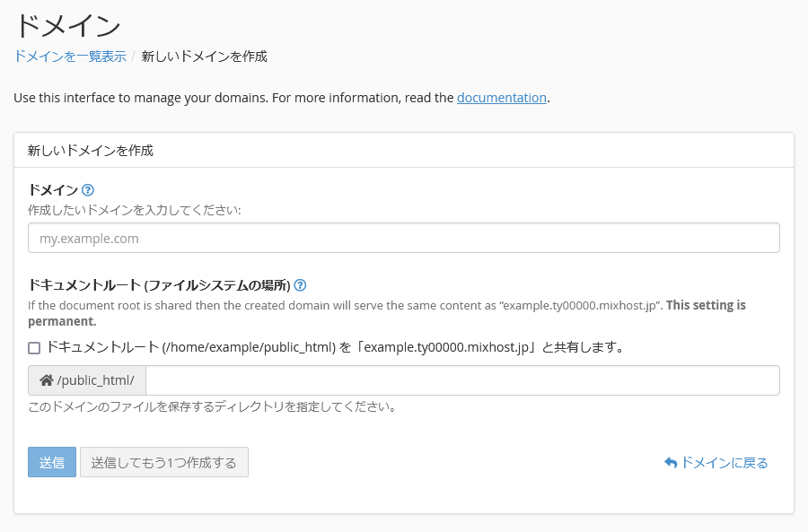This screenshot has height=532, width=808.
Task: Focus the my.example.com domain input field
Action: click(404, 238)
